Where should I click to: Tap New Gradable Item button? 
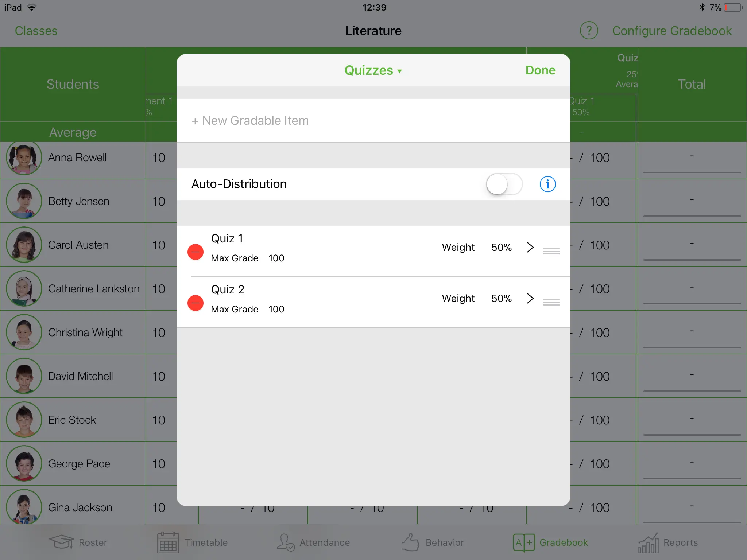tap(250, 121)
